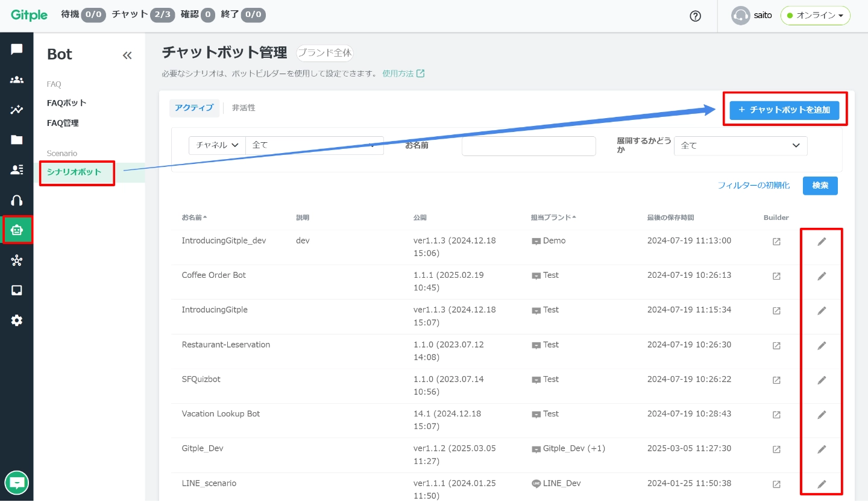Click フィルターの初期化 link
Viewport: 868px width, 502px height.
(753, 186)
